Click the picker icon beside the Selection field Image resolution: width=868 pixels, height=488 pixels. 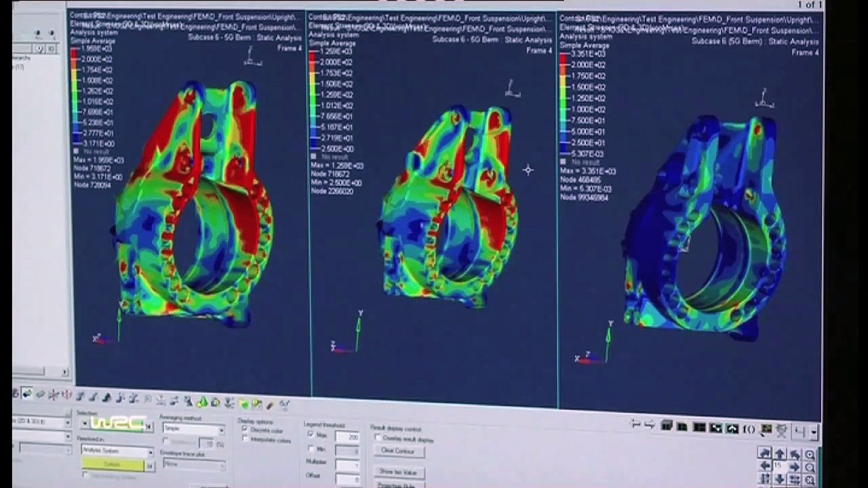(x=149, y=426)
